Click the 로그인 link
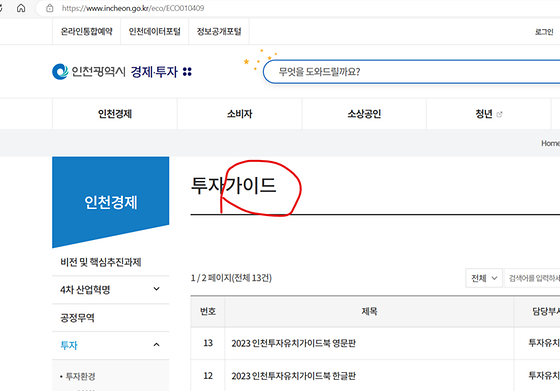This screenshot has width=560, height=391. pyautogui.click(x=544, y=32)
